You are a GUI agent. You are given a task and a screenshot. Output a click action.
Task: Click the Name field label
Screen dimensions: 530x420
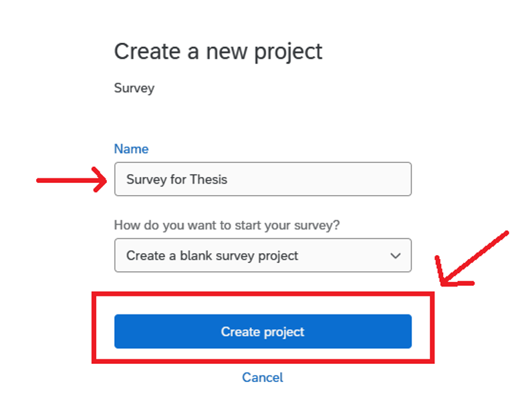[x=131, y=149]
